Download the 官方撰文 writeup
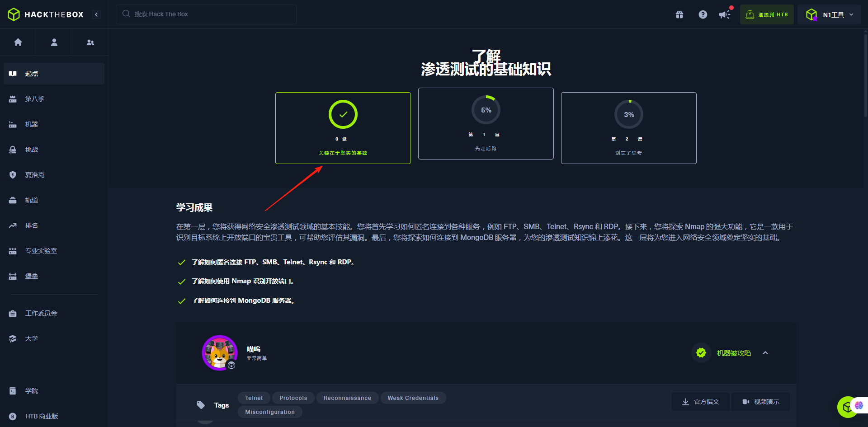This screenshot has height=427, width=868. [x=701, y=402]
